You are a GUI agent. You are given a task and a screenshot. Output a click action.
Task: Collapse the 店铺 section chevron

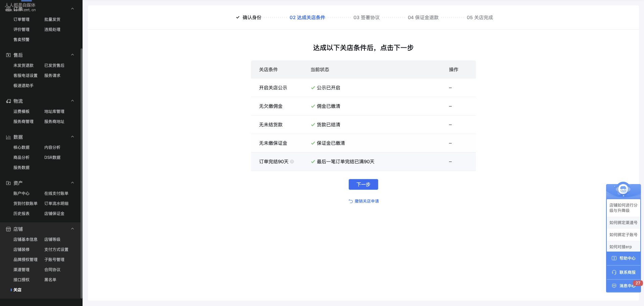pyautogui.click(x=72, y=229)
